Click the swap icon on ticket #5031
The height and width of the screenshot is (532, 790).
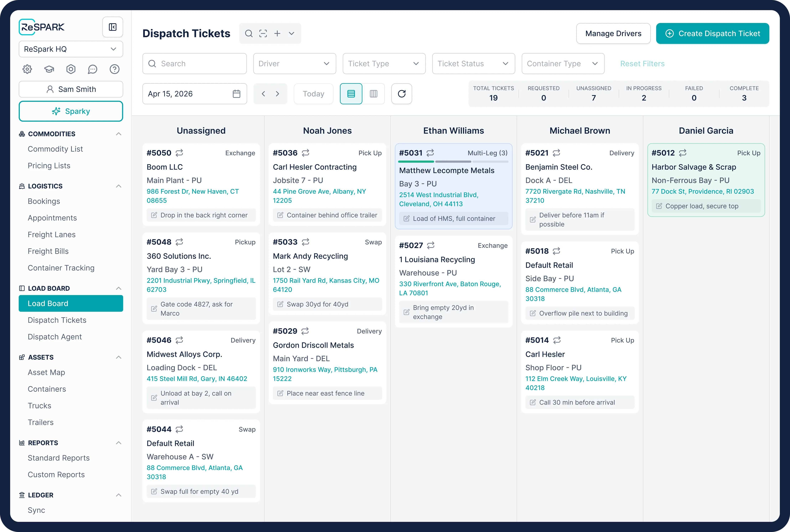430,153
